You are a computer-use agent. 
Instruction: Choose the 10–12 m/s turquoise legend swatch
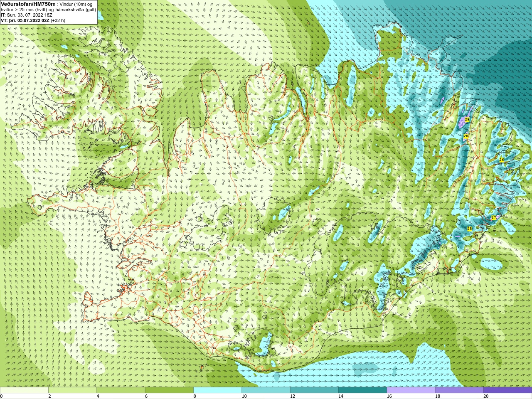tap(266, 390)
